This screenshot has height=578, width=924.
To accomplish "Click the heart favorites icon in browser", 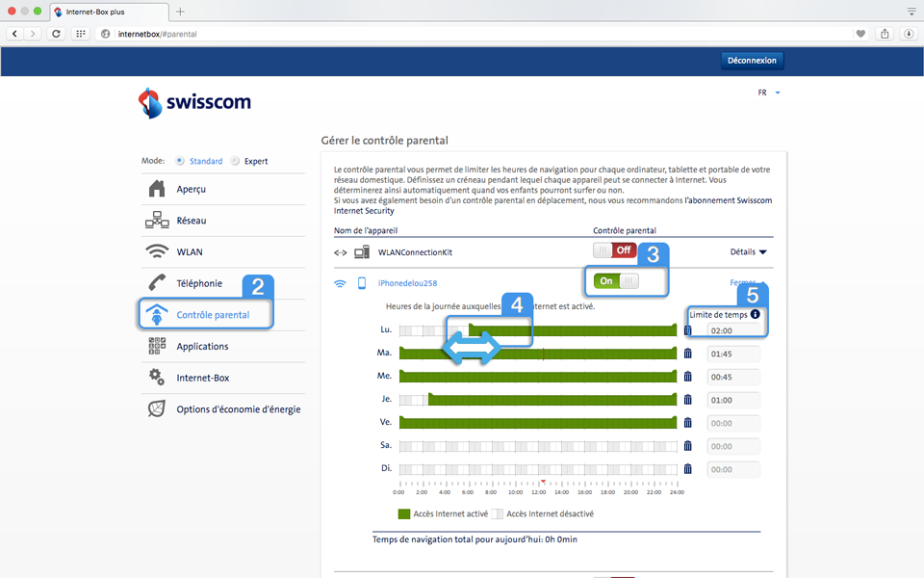I will [860, 34].
